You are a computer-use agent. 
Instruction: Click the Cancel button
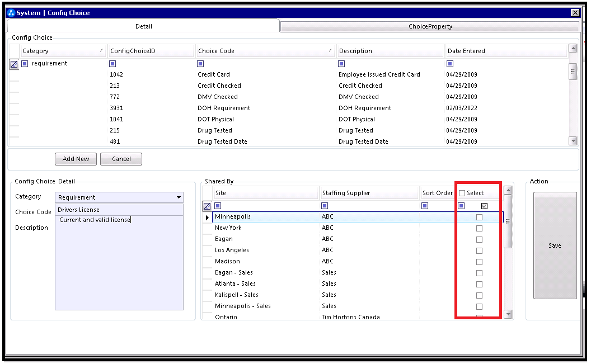click(x=121, y=159)
